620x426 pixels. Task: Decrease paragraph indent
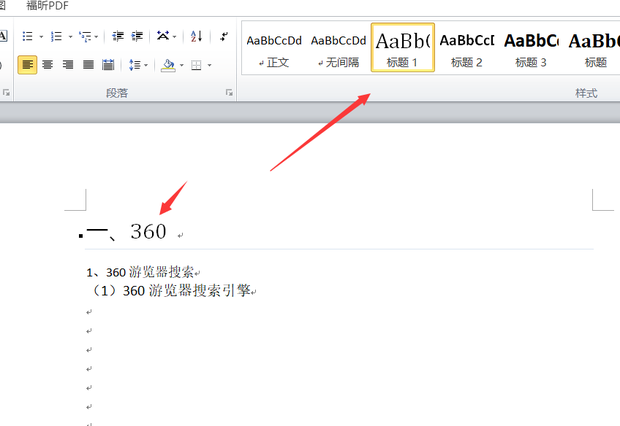(118, 37)
